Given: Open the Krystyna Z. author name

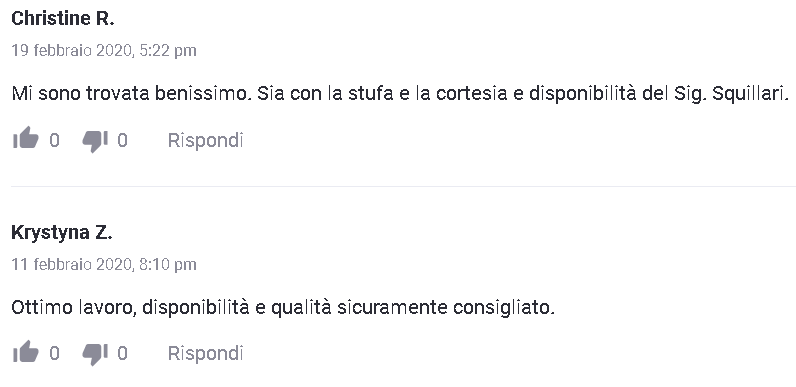Looking at the screenshot, I should point(61,233).
